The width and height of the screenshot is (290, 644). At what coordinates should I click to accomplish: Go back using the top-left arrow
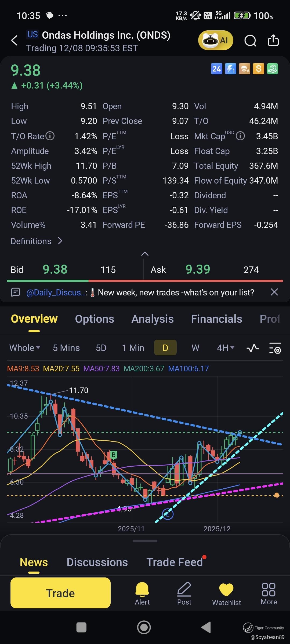pos(15,41)
